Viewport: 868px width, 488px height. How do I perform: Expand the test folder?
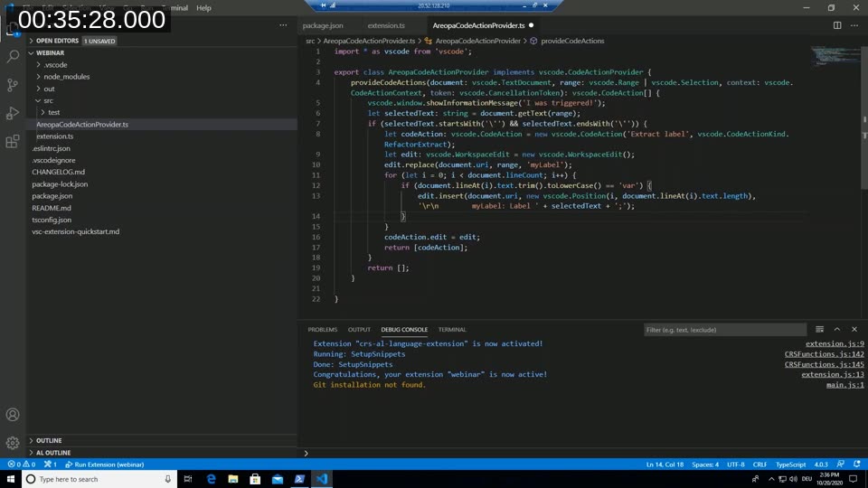coord(53,112)
